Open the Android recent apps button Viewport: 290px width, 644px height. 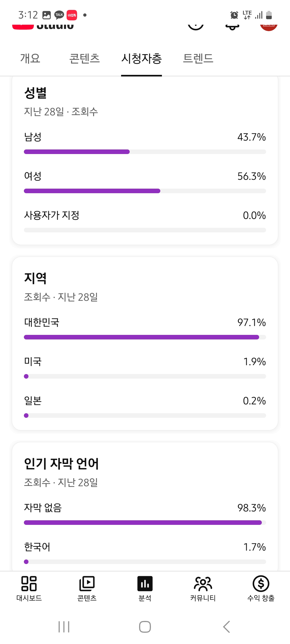[64, 627]
